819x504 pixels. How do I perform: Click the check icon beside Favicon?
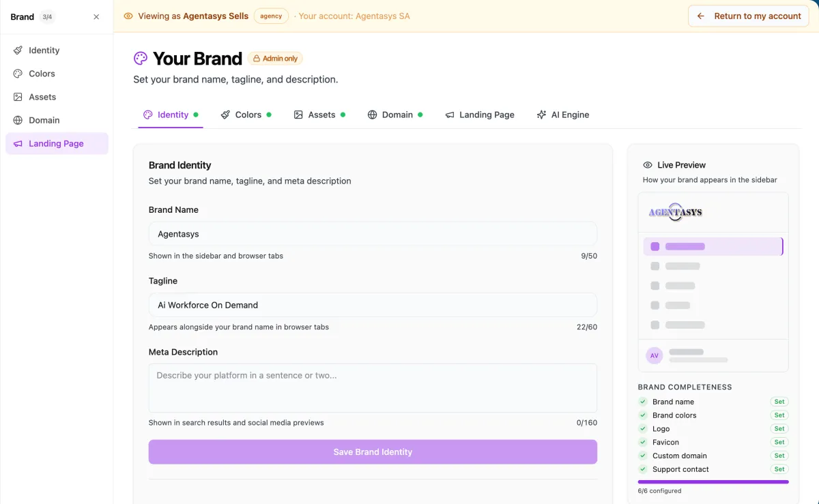pyautogui.click(x=642, y=442)
